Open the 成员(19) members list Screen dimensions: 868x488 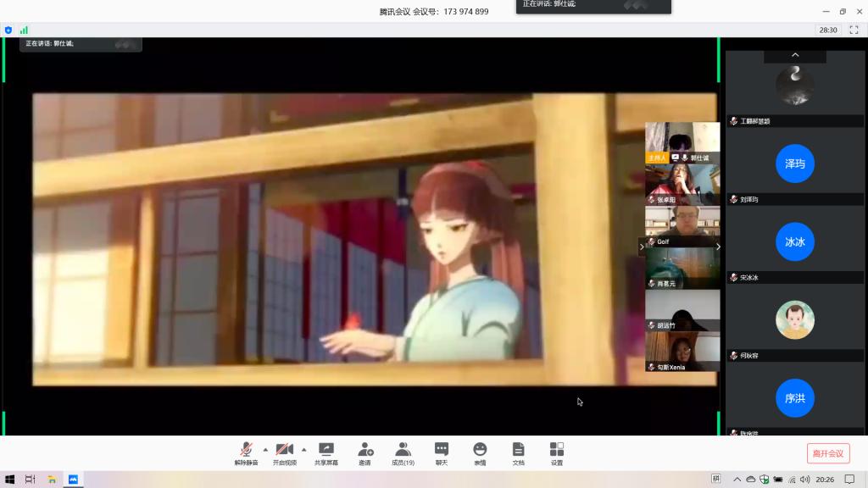pos(403,454)
